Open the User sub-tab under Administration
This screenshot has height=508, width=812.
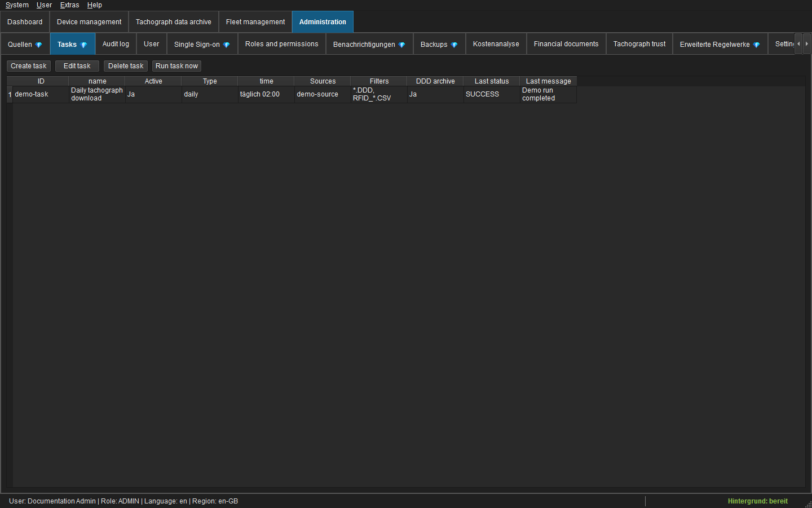click(x=152, y=44)
